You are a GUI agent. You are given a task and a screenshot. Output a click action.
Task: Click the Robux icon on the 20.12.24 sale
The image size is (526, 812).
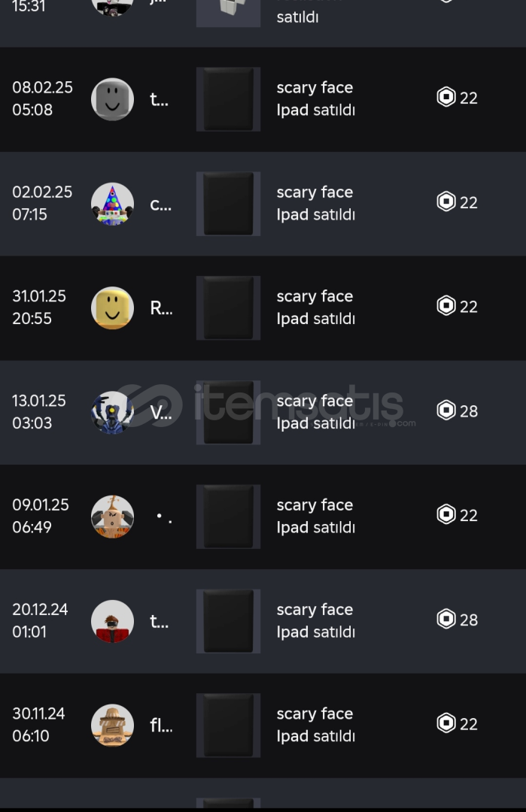pos(446,620)
